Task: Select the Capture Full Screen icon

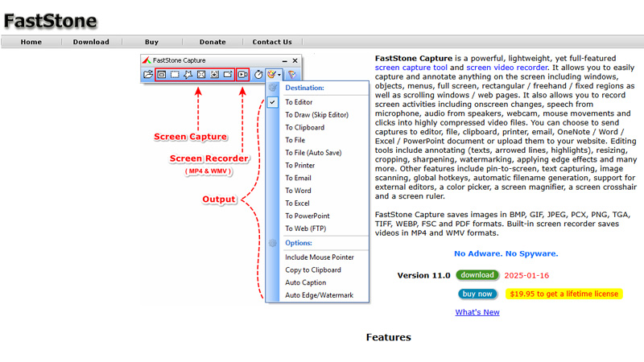Action: click(x=201, y=74)
